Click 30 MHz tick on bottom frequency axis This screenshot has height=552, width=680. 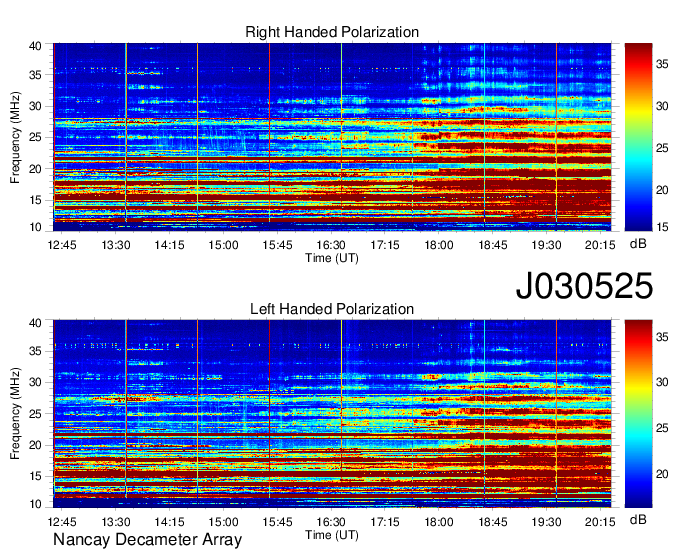[x=36, y=382]
